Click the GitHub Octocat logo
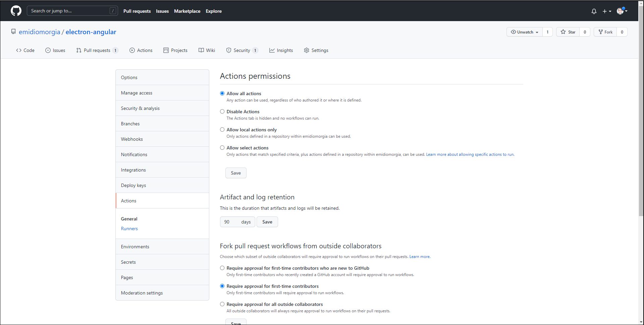The image size is (644, 325). click(16, 11)
